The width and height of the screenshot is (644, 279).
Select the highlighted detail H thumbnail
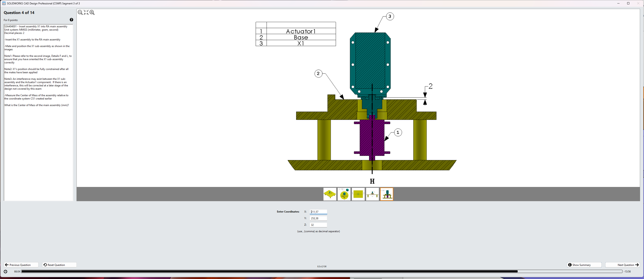(x=386, y=194)
